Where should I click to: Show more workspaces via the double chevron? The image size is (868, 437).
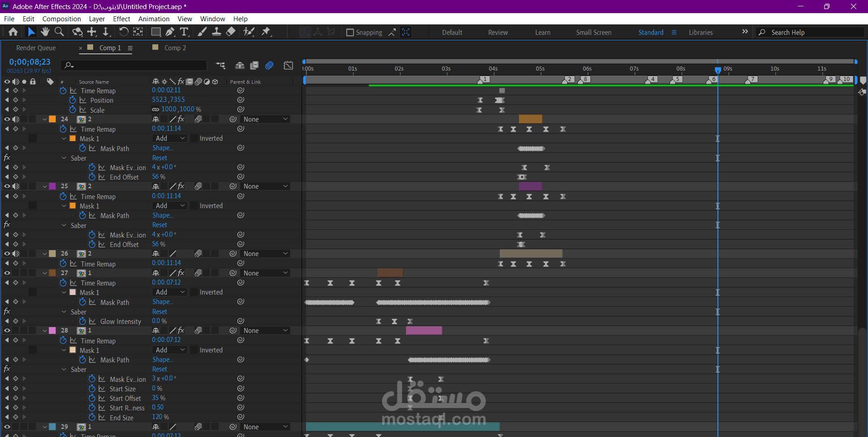(745, 32)
